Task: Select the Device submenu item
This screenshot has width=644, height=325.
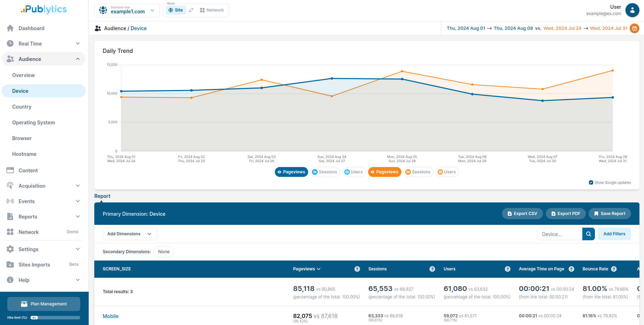Action: pyautogui.click(x=43, y=91)
